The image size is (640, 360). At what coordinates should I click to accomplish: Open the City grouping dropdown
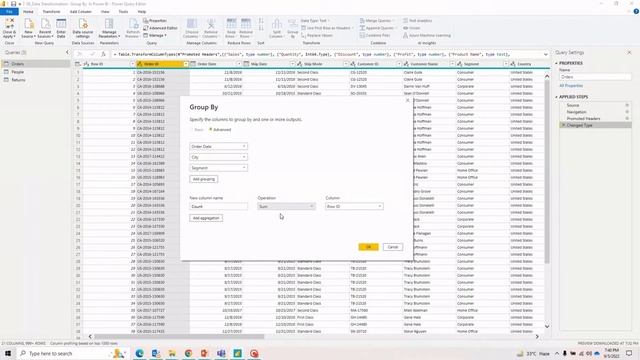tap(218, 157)
